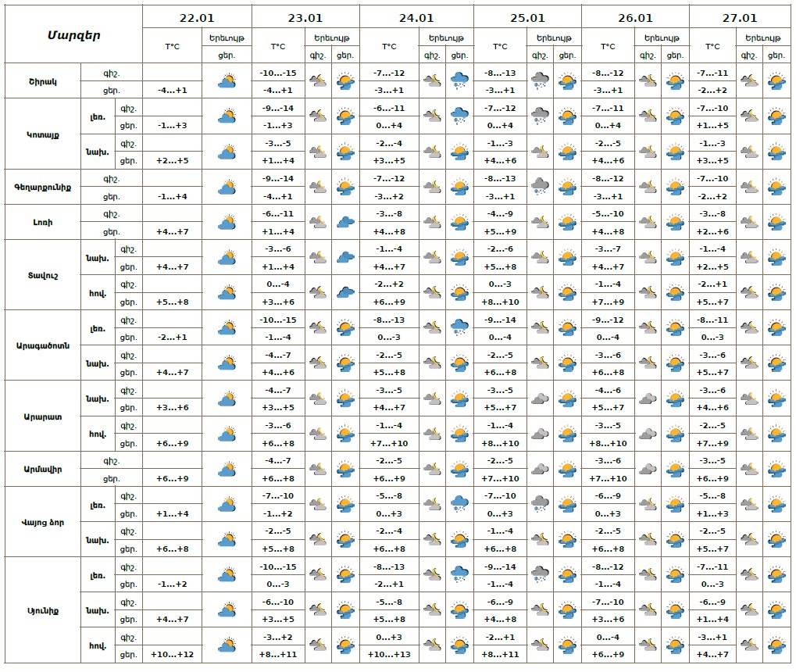Click the Մարզեր table header
This screenshot has height=672, width=796.
(x=73, y=35)
